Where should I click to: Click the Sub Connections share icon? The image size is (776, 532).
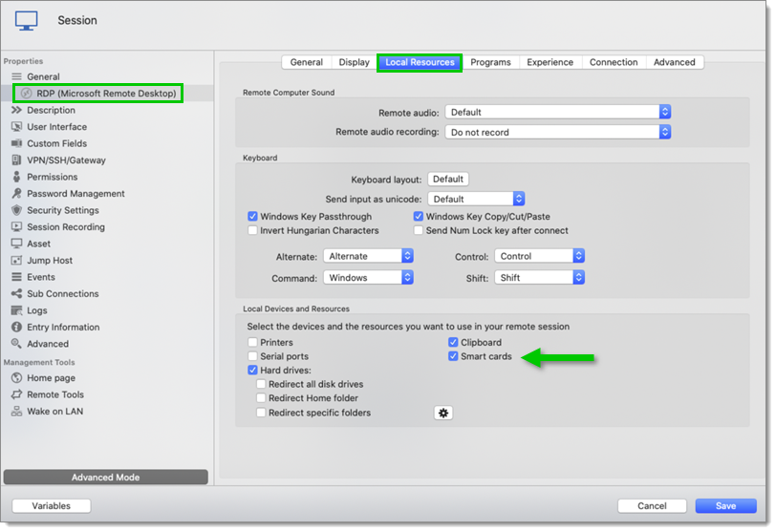[x=17, y=293]
